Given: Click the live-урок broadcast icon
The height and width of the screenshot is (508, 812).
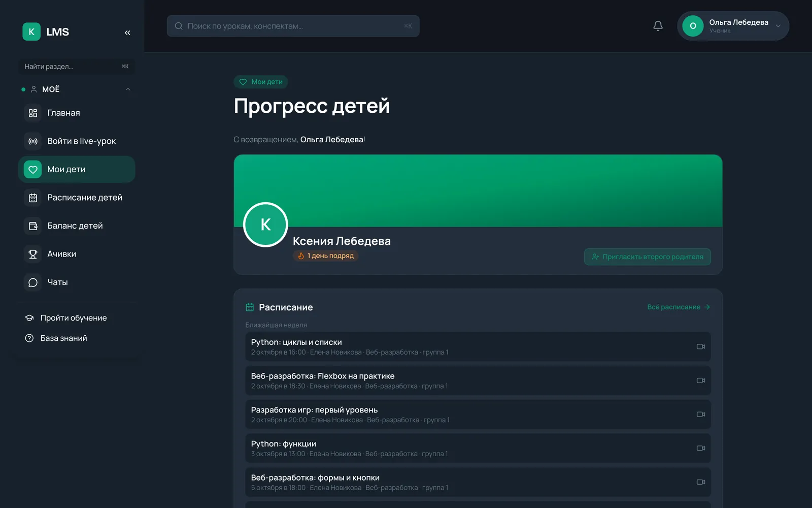Looking at the screenshot, I should (x=33, y=141).
